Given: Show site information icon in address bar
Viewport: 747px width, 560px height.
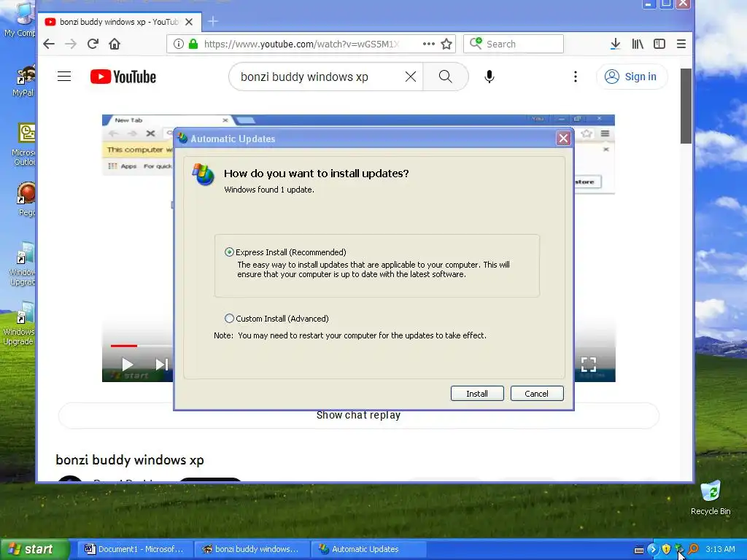Looking at the screenshot, I should click(x=179, y=44).
